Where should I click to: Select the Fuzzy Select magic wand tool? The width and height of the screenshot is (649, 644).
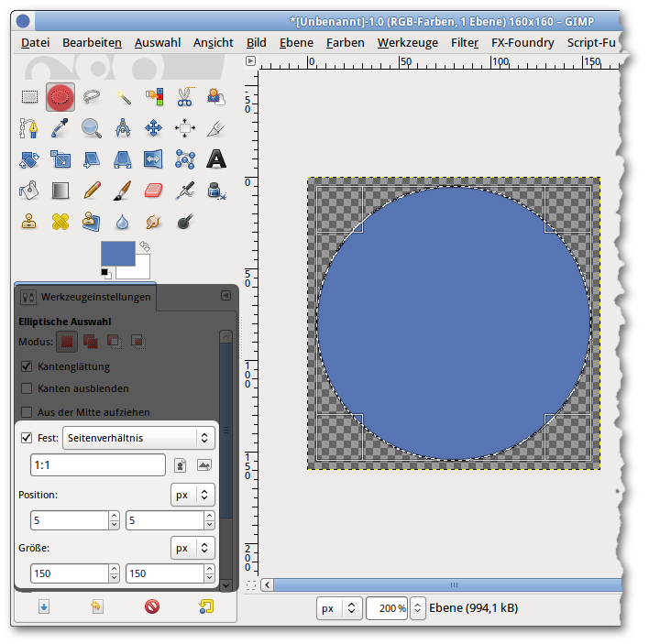(x=123, y=97)
